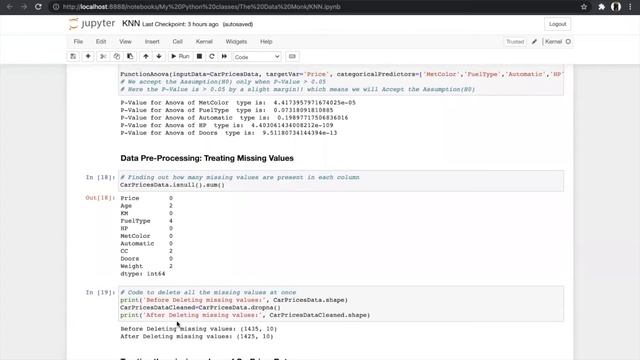Select the In [18] isnull code cell

click(341, 181)
